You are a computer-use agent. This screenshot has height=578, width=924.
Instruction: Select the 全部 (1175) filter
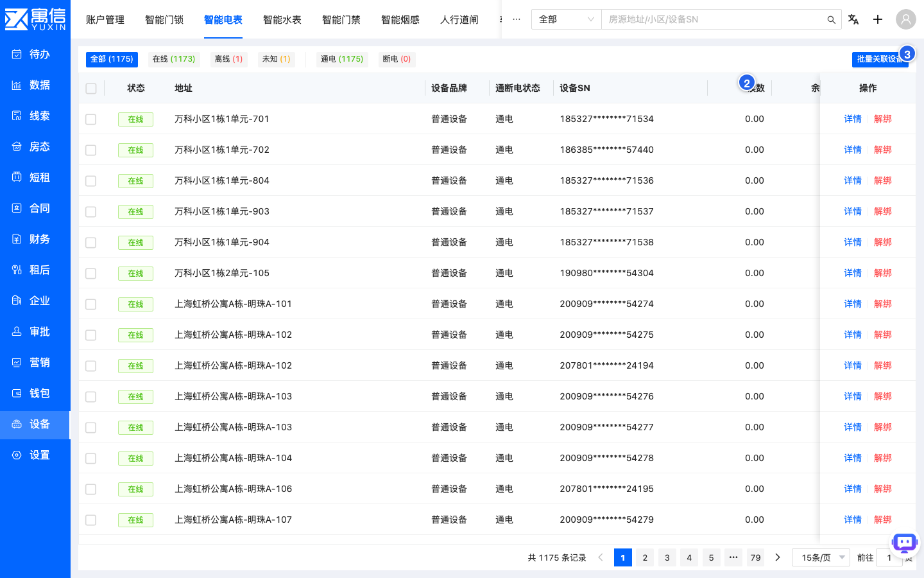point(112,59)
